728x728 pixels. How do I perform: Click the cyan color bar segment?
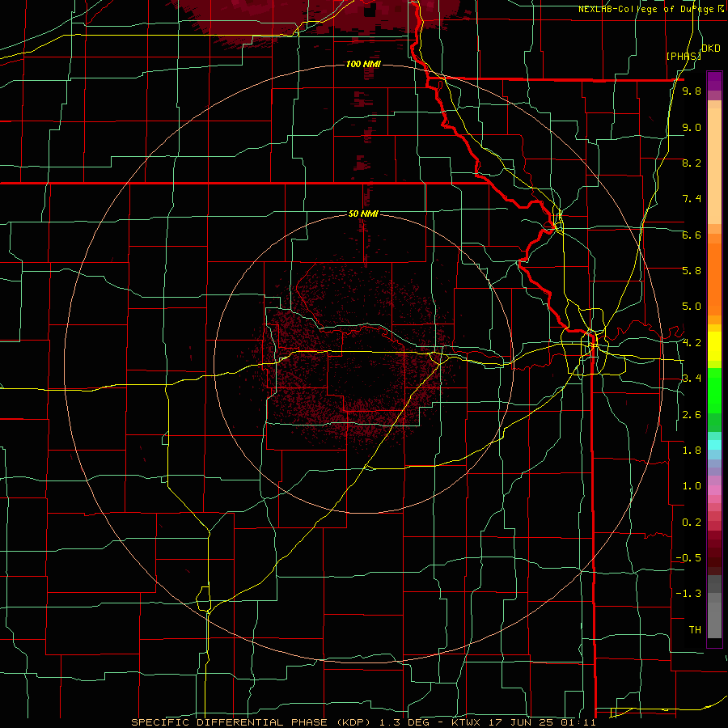[714, 445]
